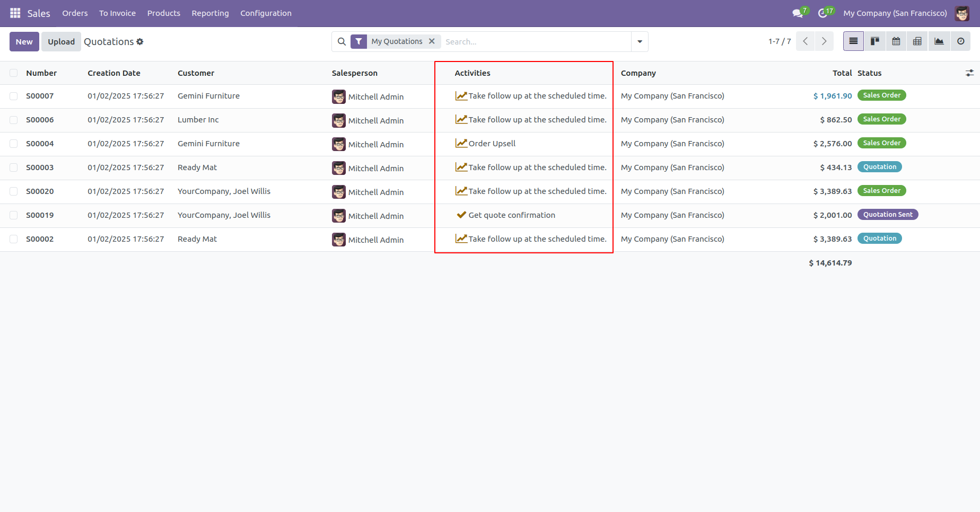
Task: Click the Quotations settings gear icon
Action: pos(140,41)
